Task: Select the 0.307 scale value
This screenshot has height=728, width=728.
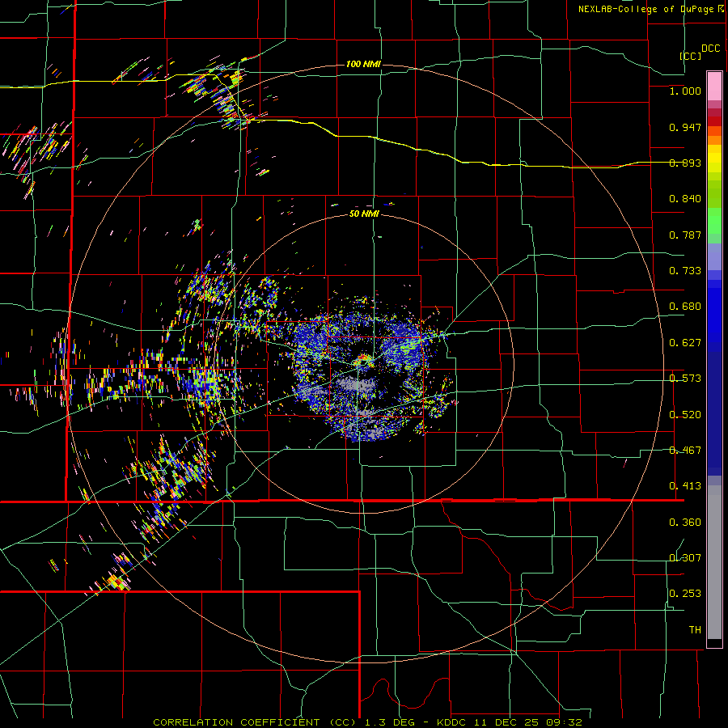Action: 685,558
